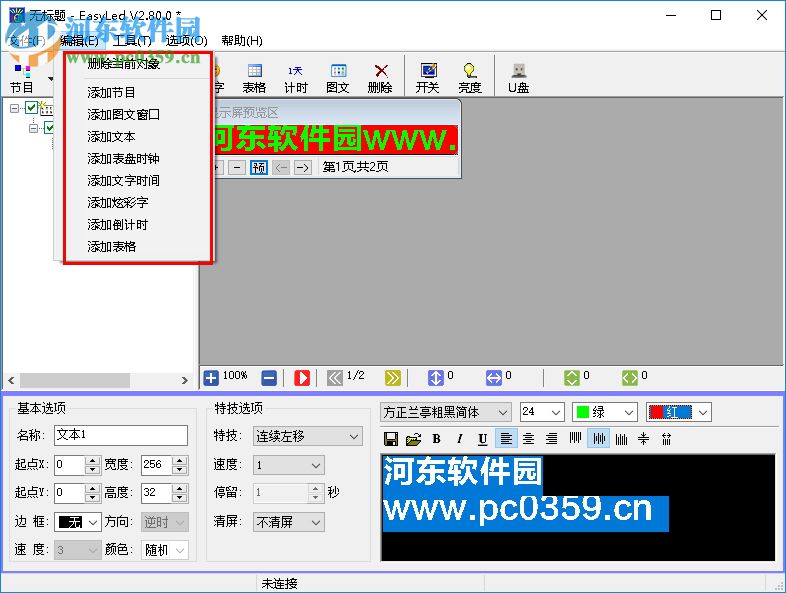Click the green vertical expand icon

click(x=571, y=378)
